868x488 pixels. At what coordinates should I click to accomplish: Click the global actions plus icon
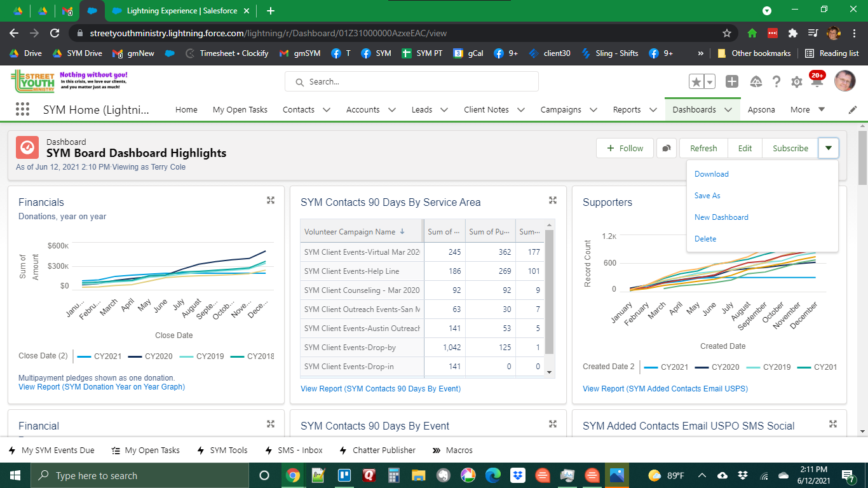pos(732,81)
